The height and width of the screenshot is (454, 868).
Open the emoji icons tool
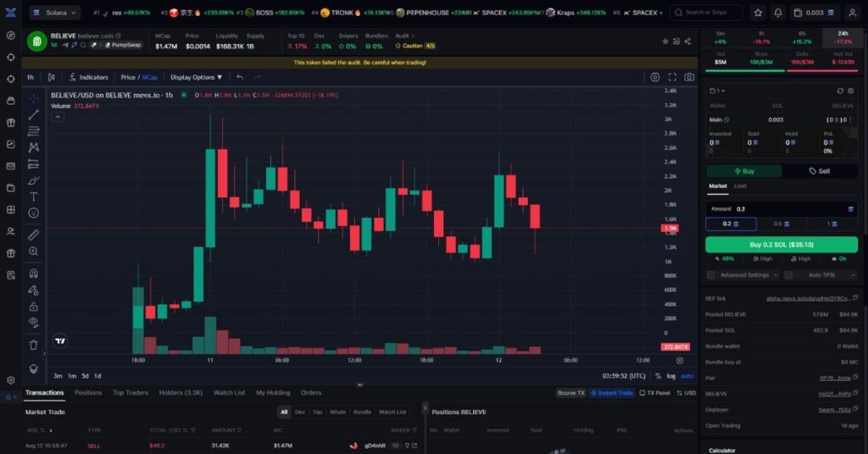pos(33,213)
